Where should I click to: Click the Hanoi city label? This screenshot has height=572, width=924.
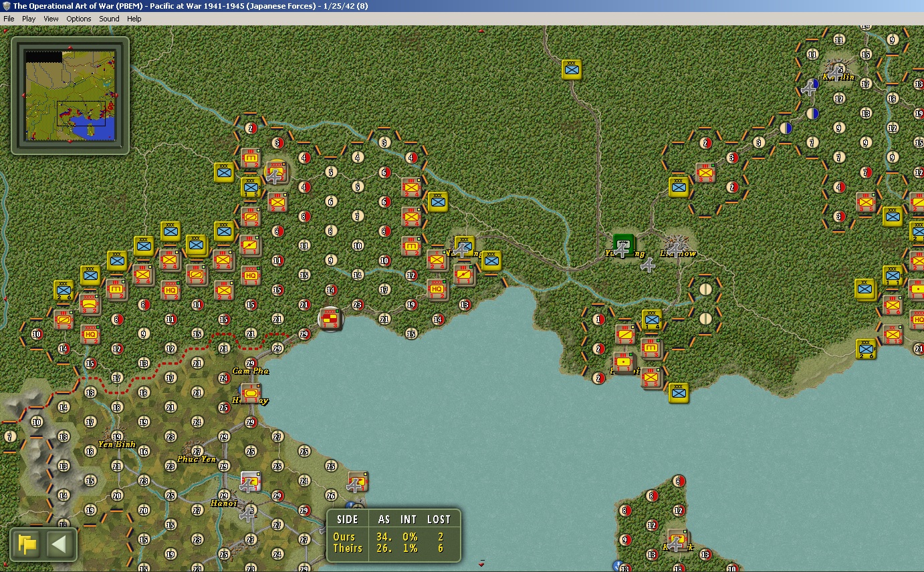[x=225, y=503]
